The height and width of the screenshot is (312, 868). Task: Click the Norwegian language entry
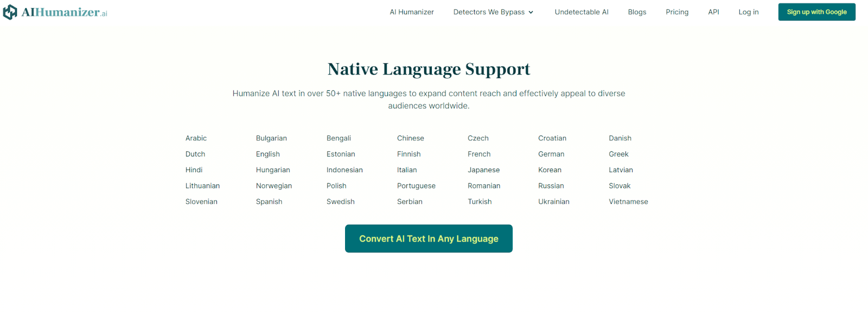point(274,185)
